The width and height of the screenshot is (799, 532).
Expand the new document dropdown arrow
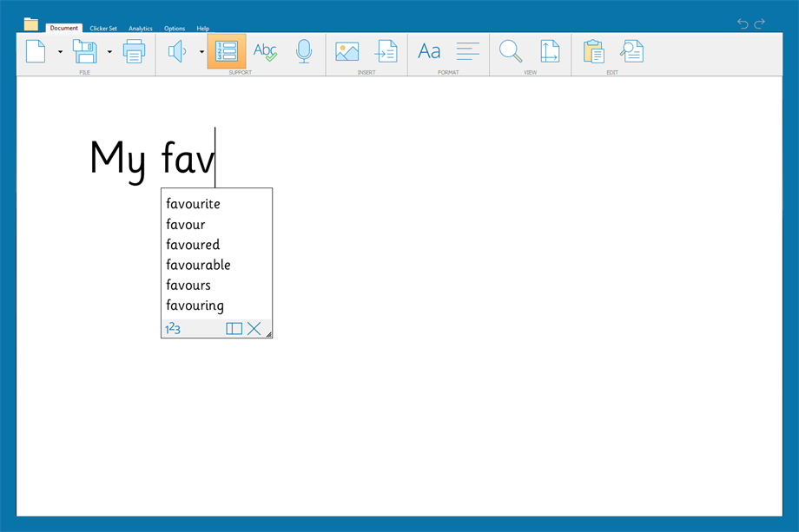click(x=59, y=51)
